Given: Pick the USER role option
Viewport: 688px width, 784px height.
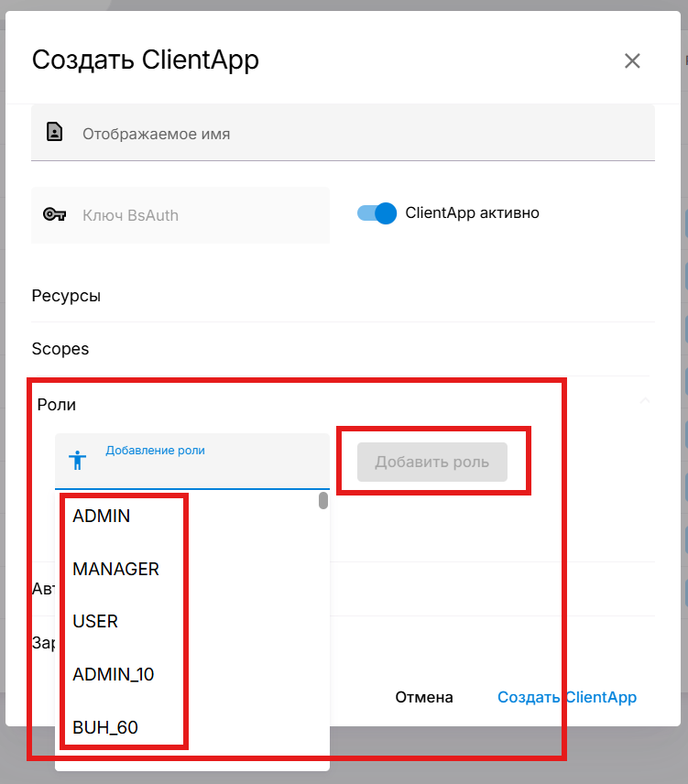Looking at the screenshot, I should [95, 622].
